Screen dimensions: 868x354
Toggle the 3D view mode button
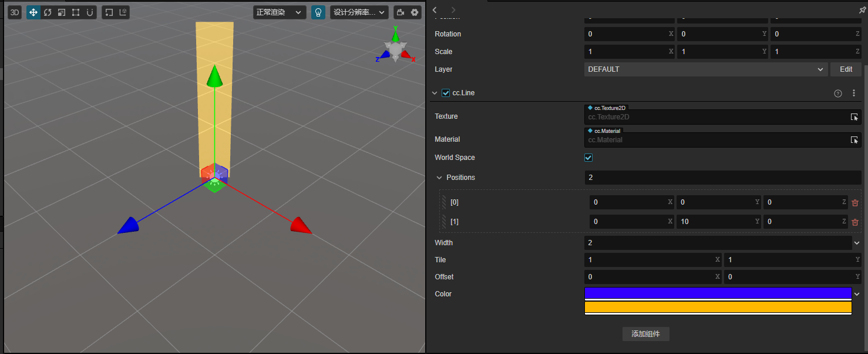point(14,12)
